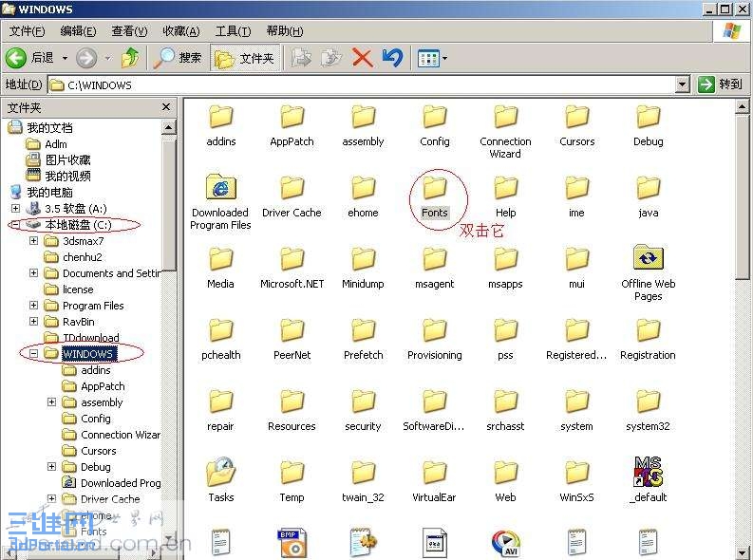This screenshot has height=560, width=753.
Task: Open the Search (搜索) tool
Action: 178,58
